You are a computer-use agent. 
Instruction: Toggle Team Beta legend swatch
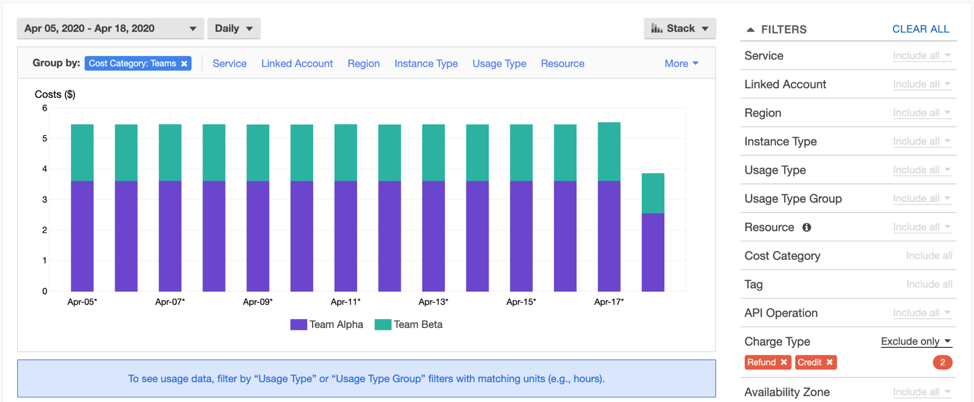tap(382, 324)
